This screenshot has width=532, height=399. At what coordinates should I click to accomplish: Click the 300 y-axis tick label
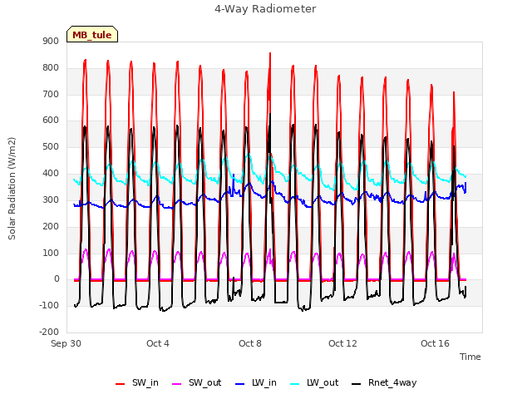(x=51, y=199)
